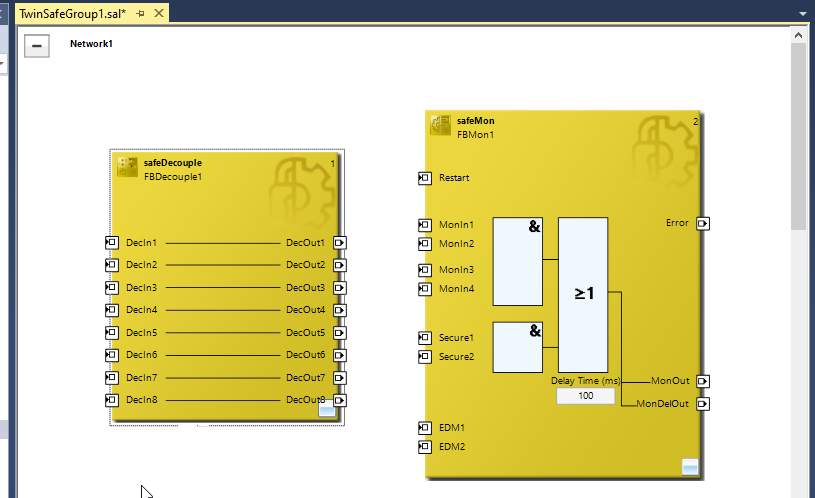Click the DecOut2 output port connector
Image resolution: width=815 pixels, height=498 pixels.
(x=339, y=265)
